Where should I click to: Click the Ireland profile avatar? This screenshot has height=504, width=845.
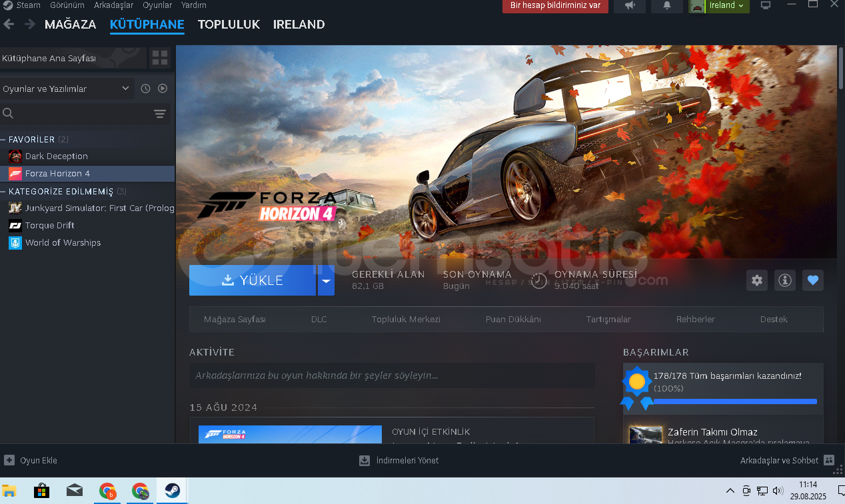tap(697, 6)
